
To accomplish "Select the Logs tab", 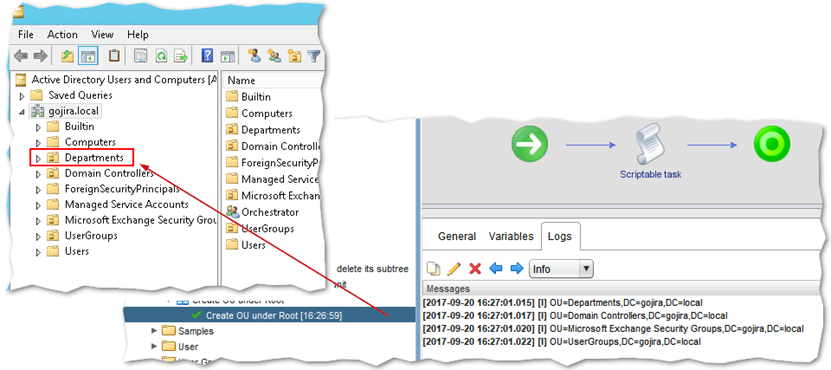I will (560, 236).
